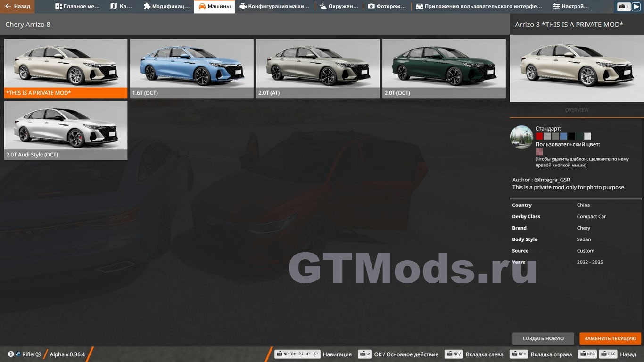
Task: Go back with the Назад button
Action: point(17,7)
